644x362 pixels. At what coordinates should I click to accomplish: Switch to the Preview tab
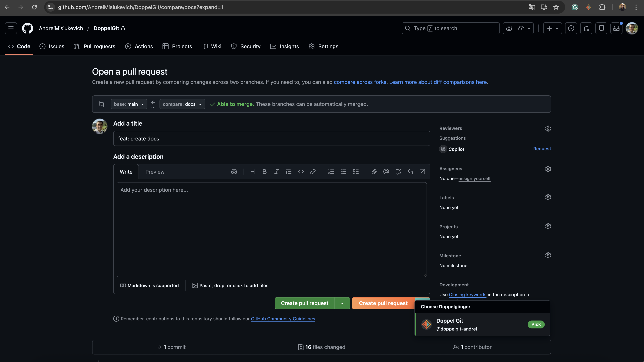point(155,172)
